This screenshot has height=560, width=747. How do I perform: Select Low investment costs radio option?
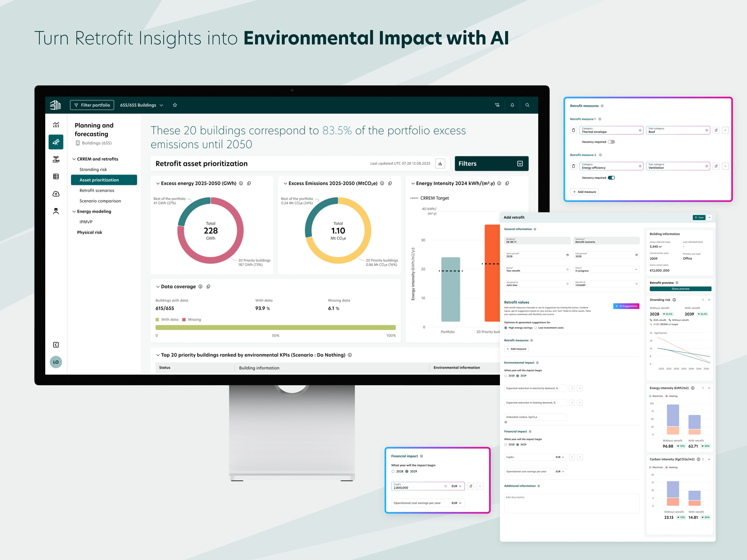pyautogui.click(x=536, y=328)
